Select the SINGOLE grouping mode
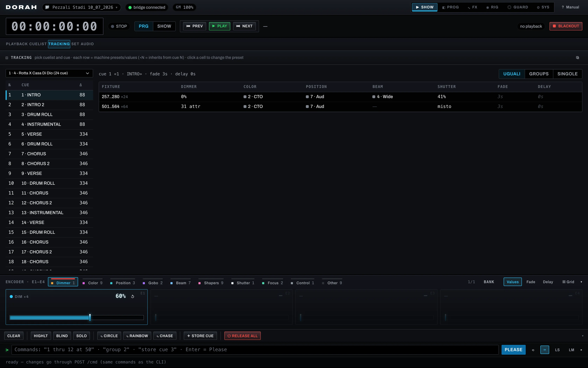Viewport: 588px width, 368px height. pyautogui.click(x=567, y=74)
